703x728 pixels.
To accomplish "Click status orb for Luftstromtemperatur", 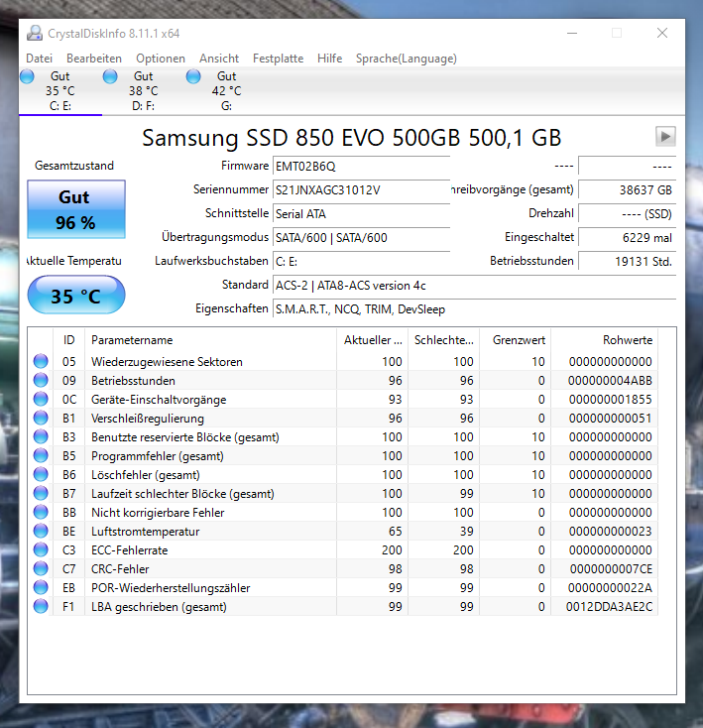I will pyautogui.click(x=41, y=532).
